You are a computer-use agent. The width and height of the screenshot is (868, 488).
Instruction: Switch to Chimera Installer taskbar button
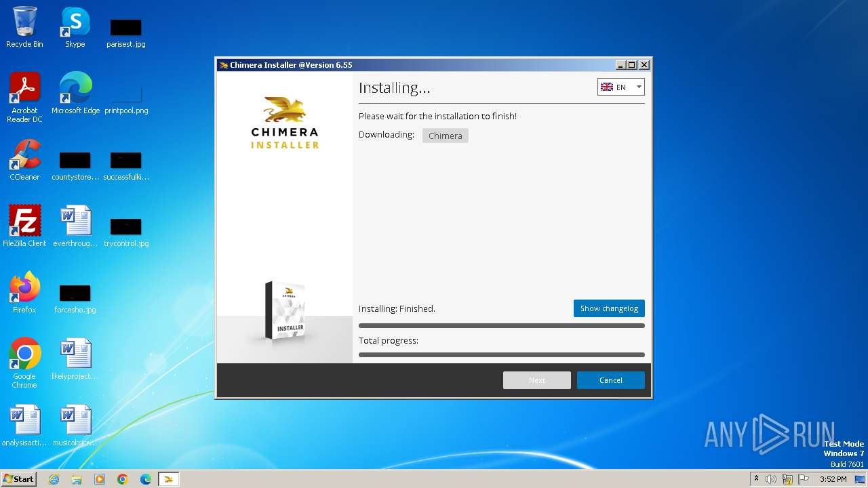point(169,479)
